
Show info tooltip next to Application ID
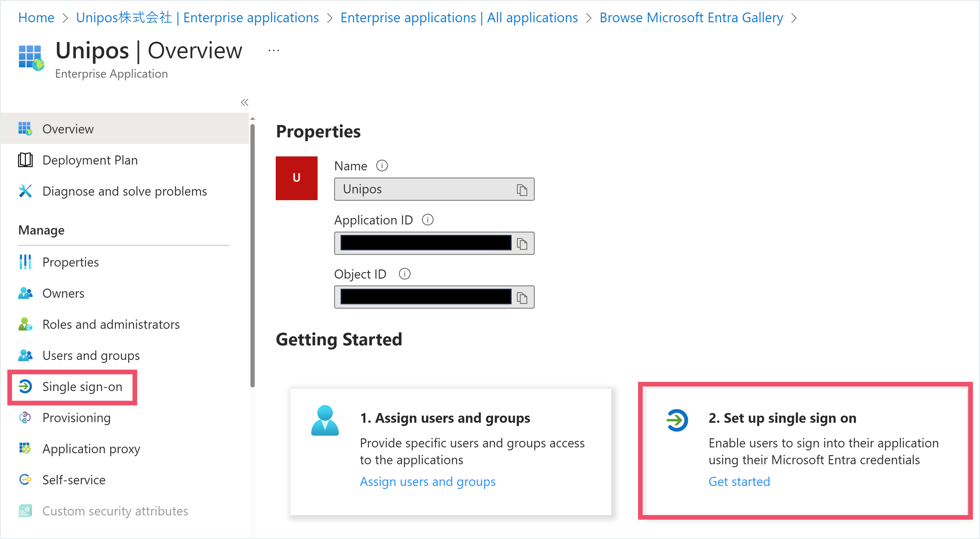click(428, 220)
